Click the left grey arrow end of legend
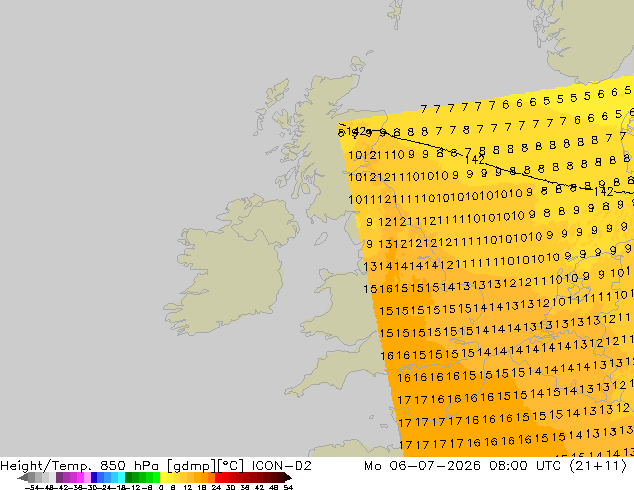Viewport: 634px width, 490px height. [23, 477]
